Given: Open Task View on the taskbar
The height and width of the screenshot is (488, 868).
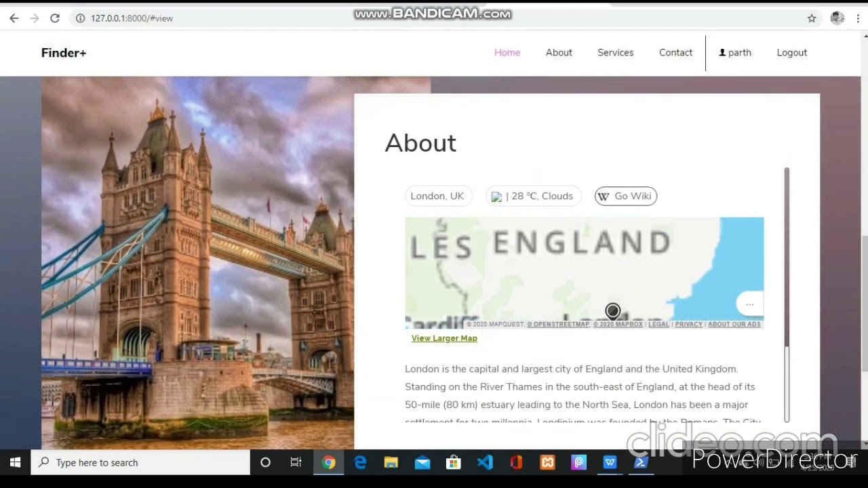Looking at the screenshot, I should coord(296,462).
